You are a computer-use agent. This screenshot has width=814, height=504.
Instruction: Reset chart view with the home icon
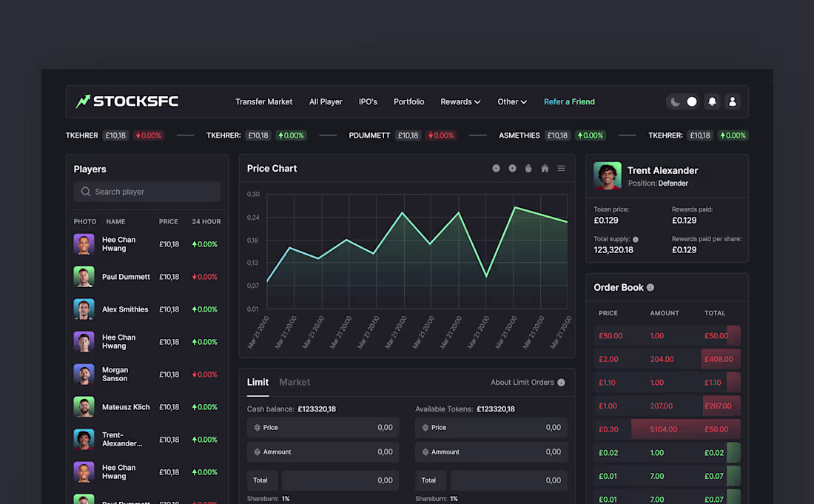pos(545,168)
